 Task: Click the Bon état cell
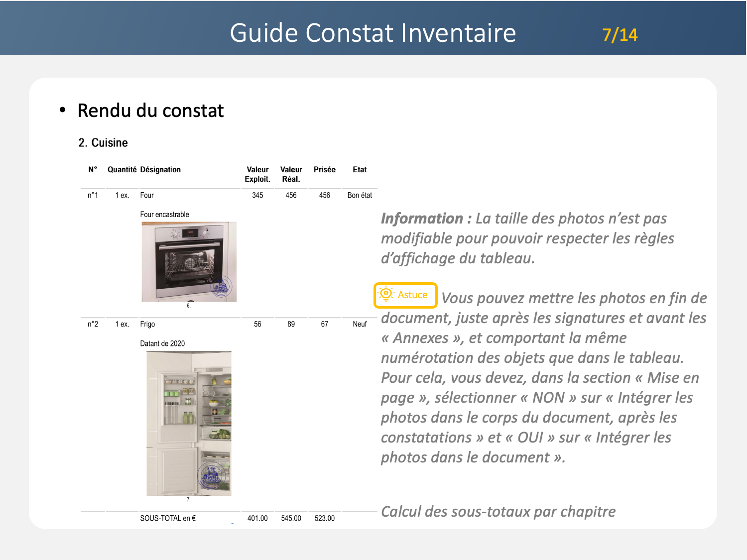pos(360,195)
